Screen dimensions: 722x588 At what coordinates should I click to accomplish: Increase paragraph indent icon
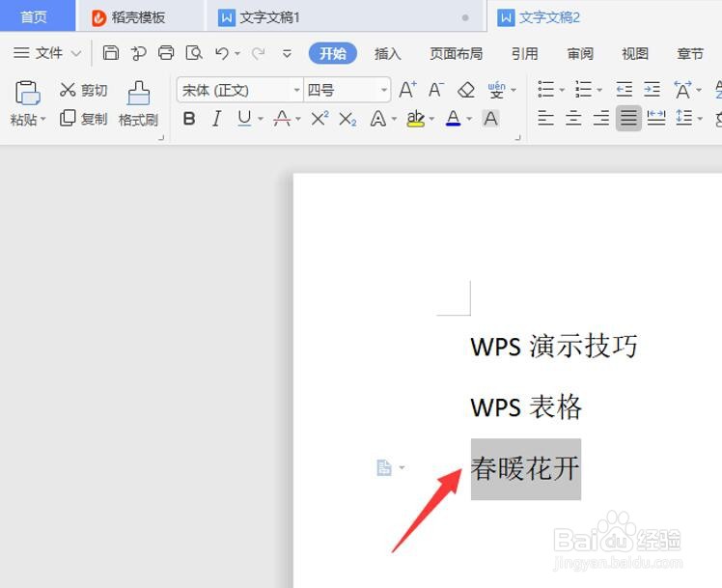(x=652, y=89)
